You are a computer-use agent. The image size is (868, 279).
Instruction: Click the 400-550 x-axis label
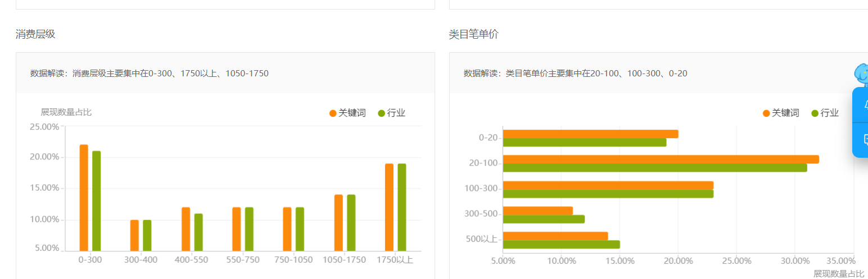pos(192,260)
